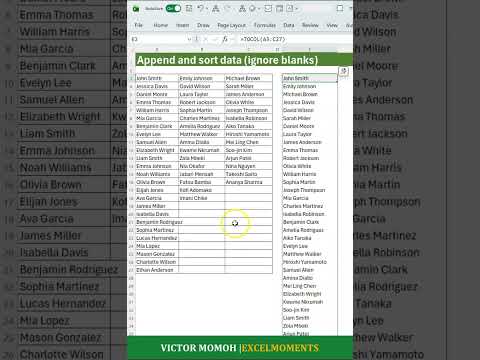
Task: Open the Name Box dropdown arrow
Action: point(189,39)
